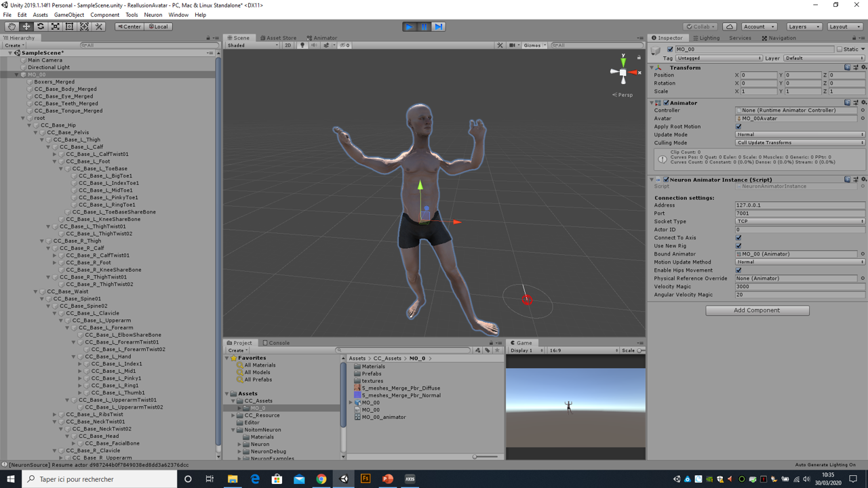
Task: Toggle the Static checkbox
Action: [839, 49]
